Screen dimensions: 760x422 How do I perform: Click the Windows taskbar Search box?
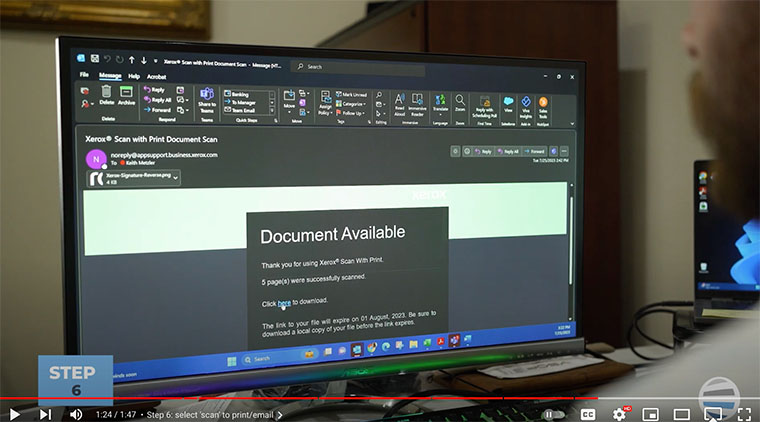[x=278, y=358]
